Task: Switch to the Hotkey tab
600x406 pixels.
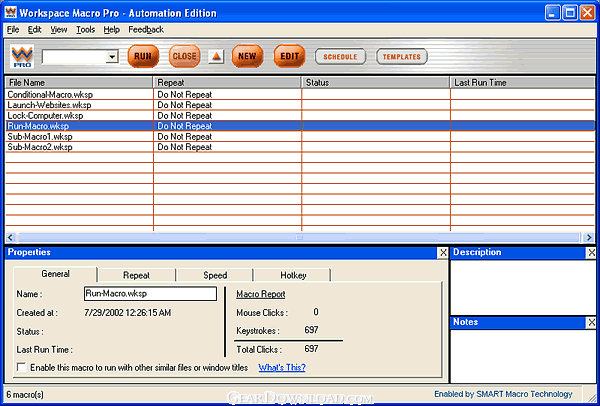Action: coord(293,275)
